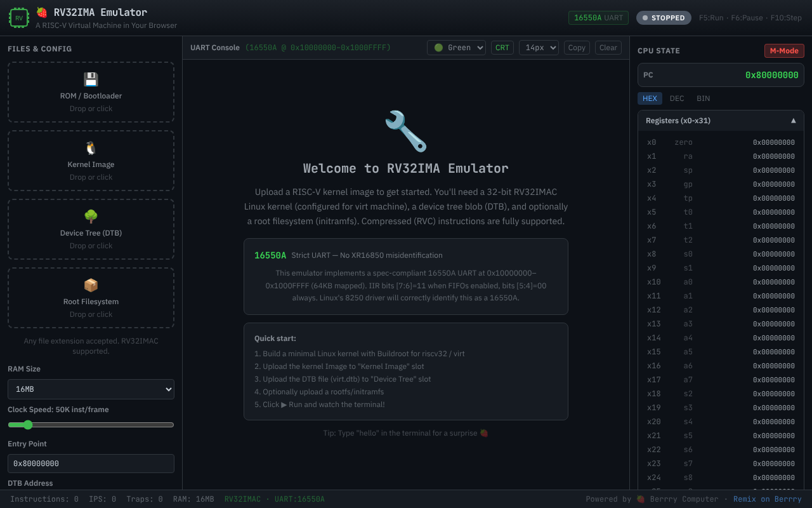Screen dimensions: 812x508
Task: Click the RV chip logo icon
Action: point(19,18)
